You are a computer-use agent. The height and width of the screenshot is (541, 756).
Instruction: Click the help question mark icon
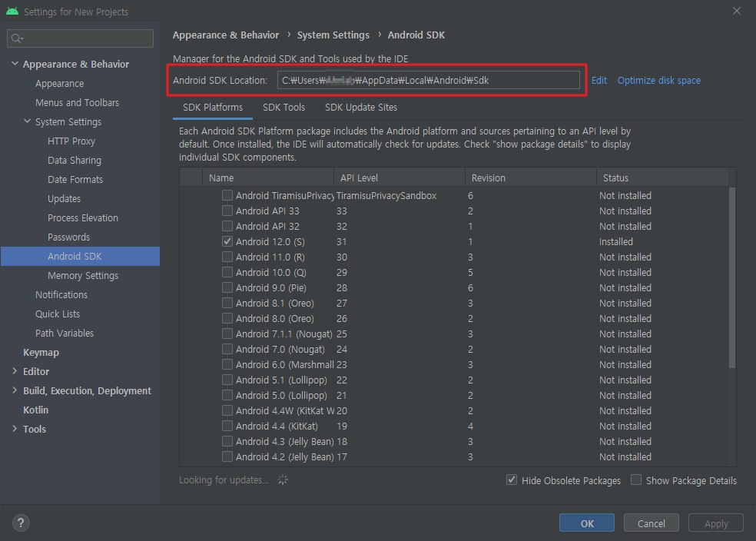pyautogui.click(x=21, y=523)
